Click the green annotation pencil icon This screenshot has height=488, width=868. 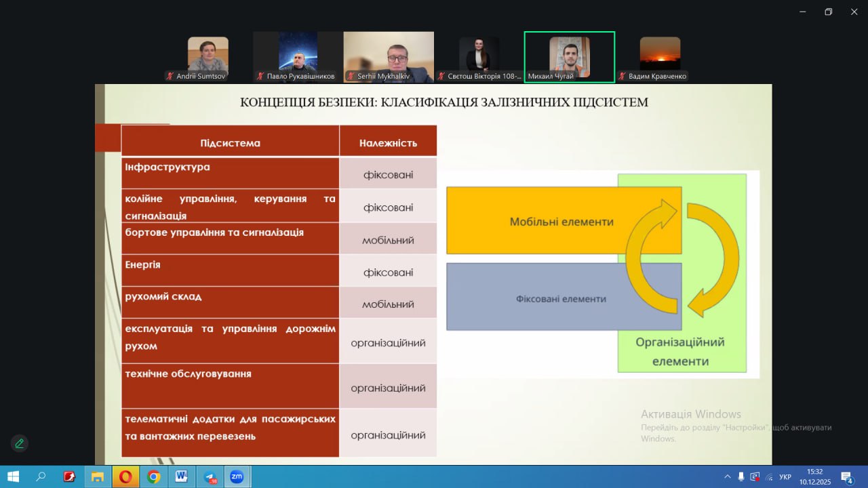(x=19, y=443)
